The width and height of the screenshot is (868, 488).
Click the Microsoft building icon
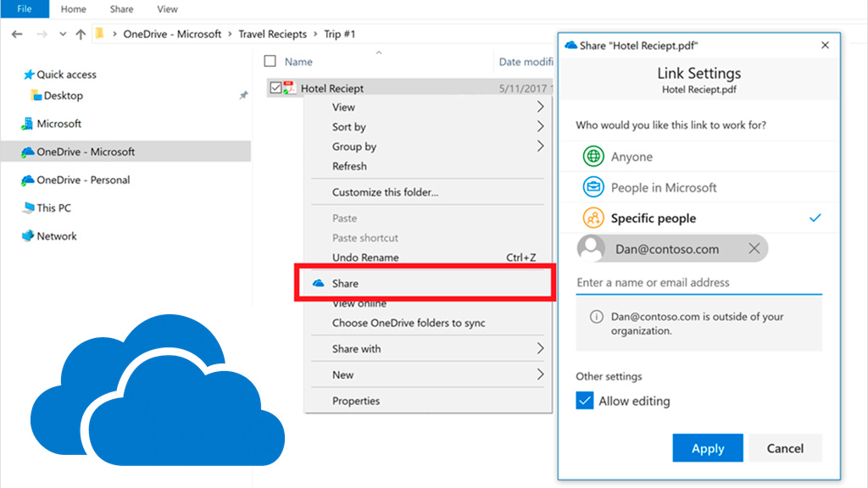[x=26, y=124]
